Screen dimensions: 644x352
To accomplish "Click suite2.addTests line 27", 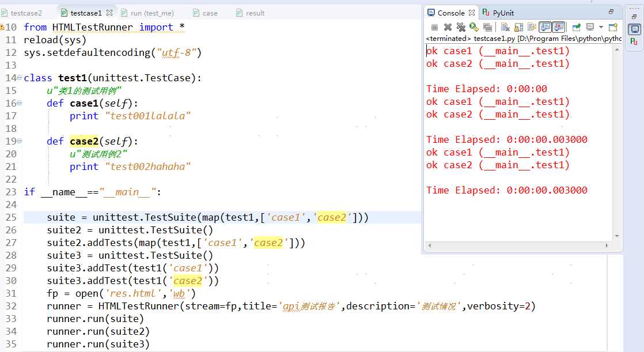I will pos(176,243).
